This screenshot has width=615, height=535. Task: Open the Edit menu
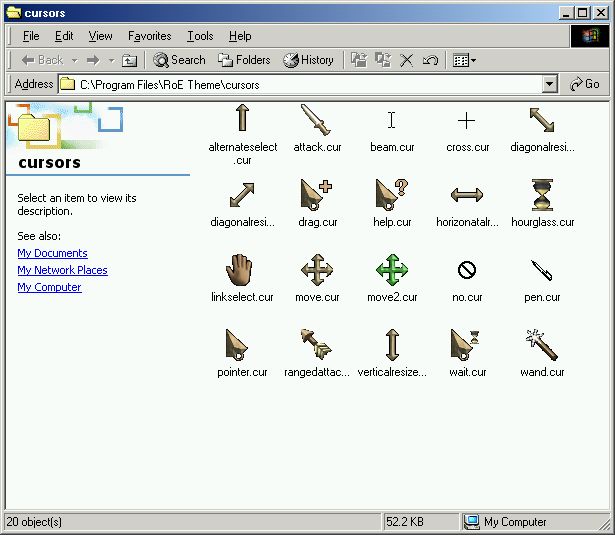pyautogui.click(x=64, y=36)
